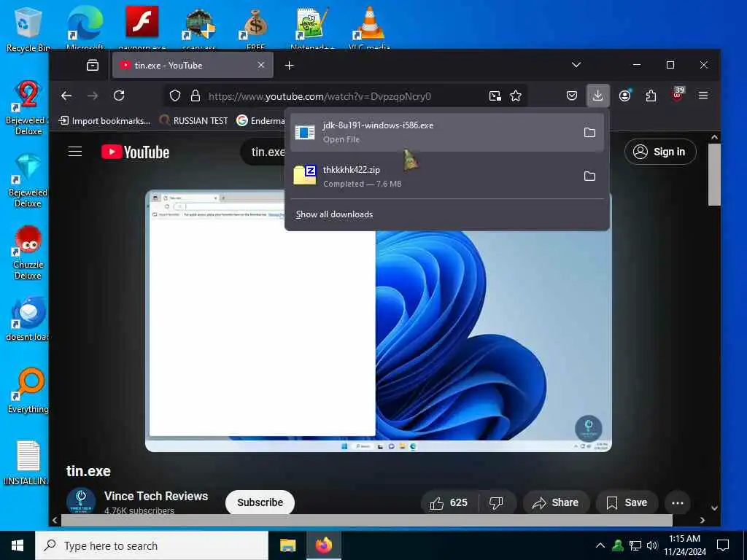Screen dimensions: 747x560
Task: Open the Vince Tech Reviews channel name
Action: click(156, 496)
